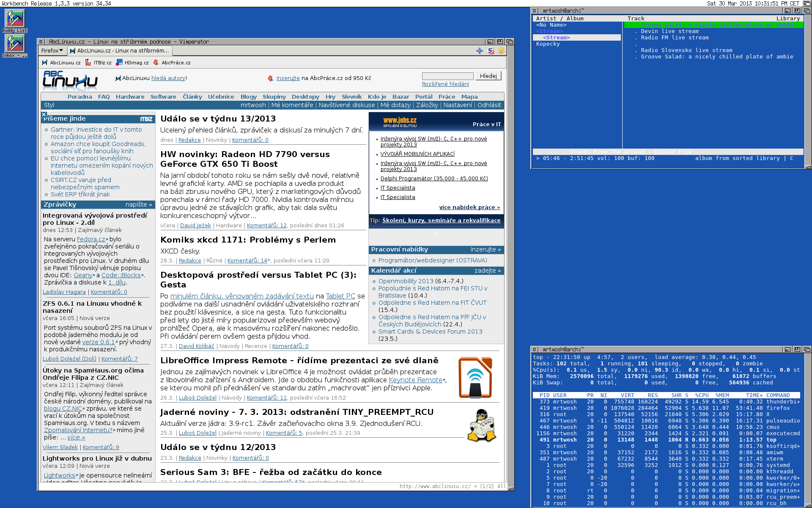812x508 pixels.
Task: Select the highlighted <Stream> album in cmus
Action: [x=577, y=38]
